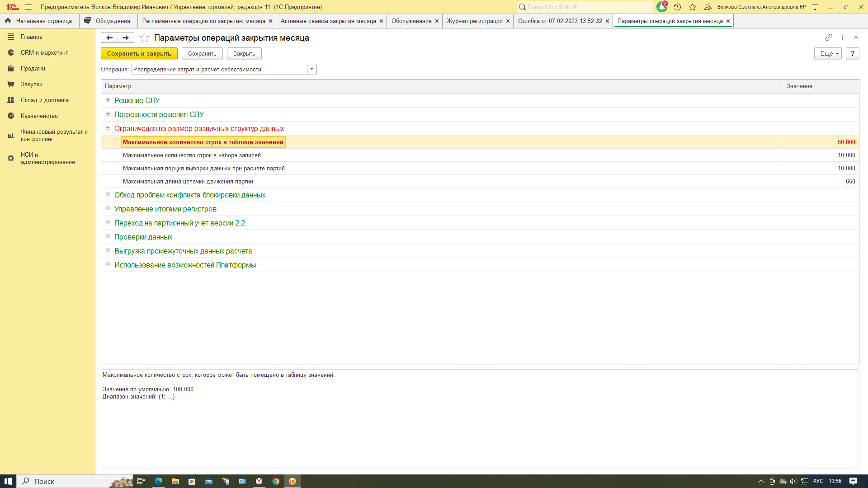The height and width of the screenshot is (488, 868).
Task: Close the form with the X icon
Action: coord(856,37)
